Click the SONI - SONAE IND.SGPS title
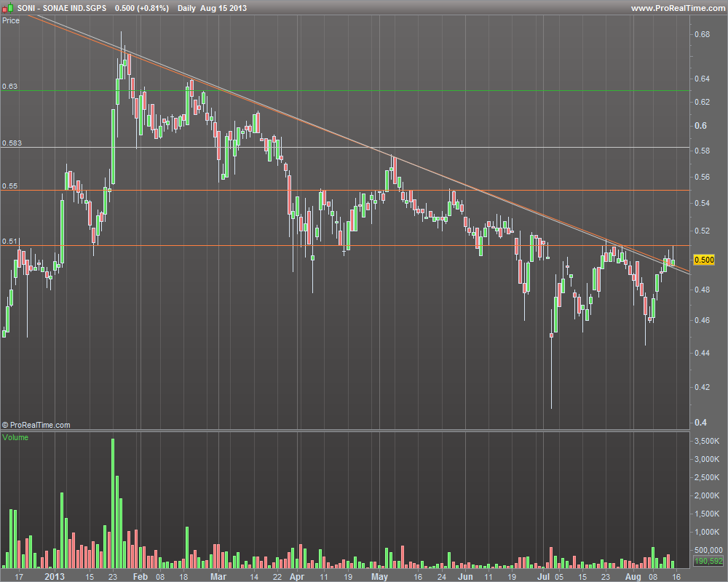 [62, 8]
